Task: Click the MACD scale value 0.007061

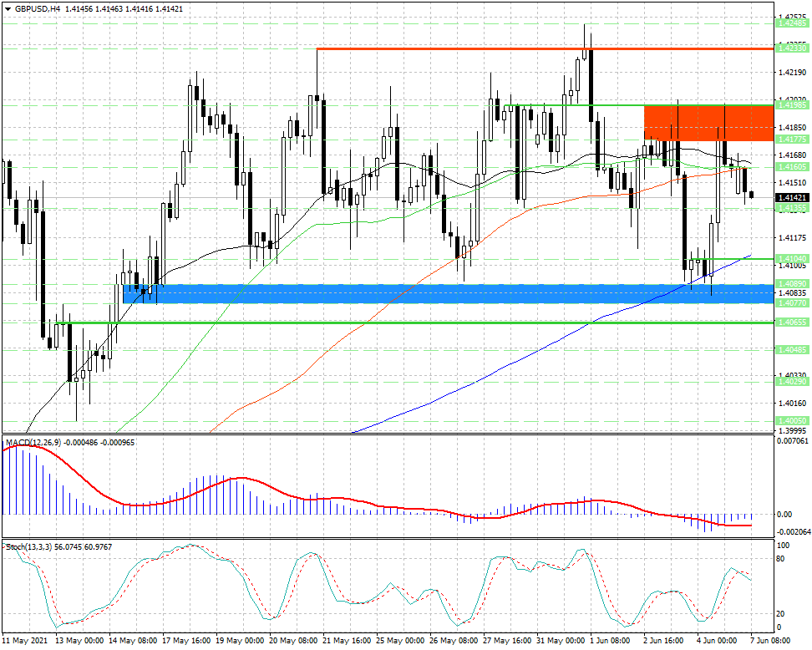Action: click(x=793, y=441)
